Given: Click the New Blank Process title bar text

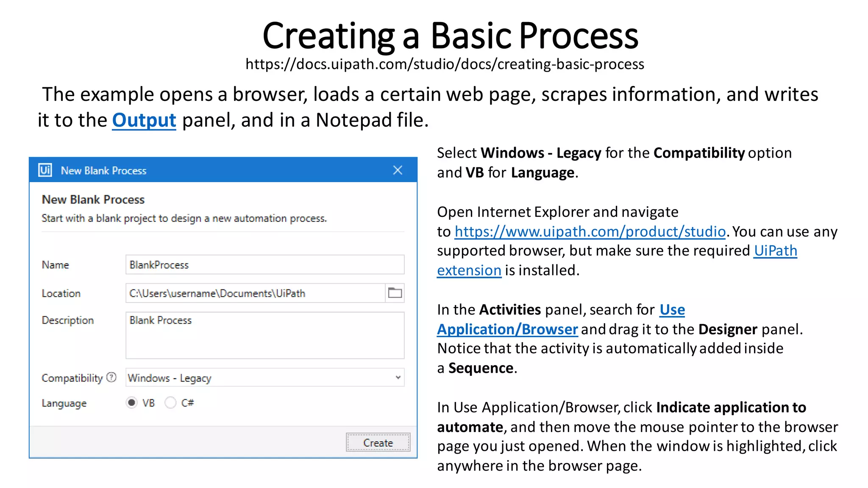Looking at the screenshot, I should [103, 171].
